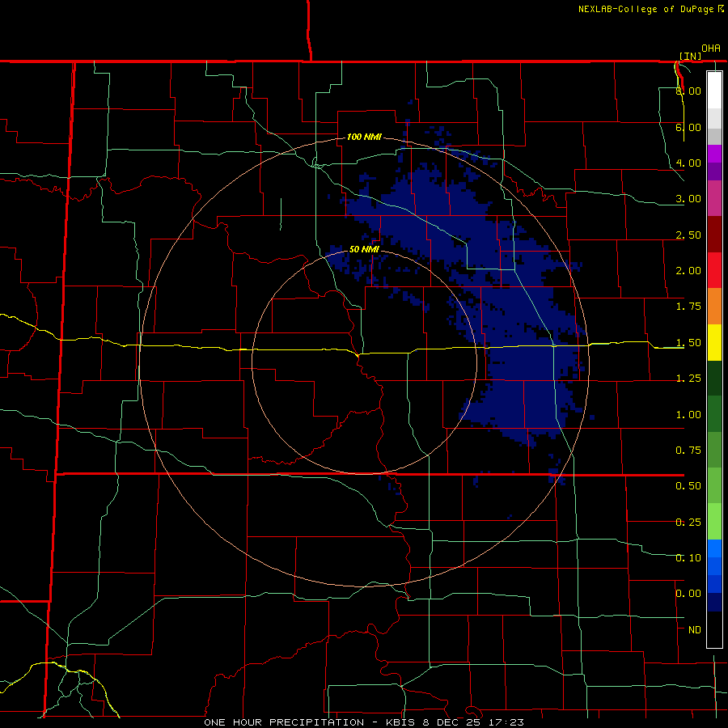Select the light blue legend swatch

coord(714,548)
